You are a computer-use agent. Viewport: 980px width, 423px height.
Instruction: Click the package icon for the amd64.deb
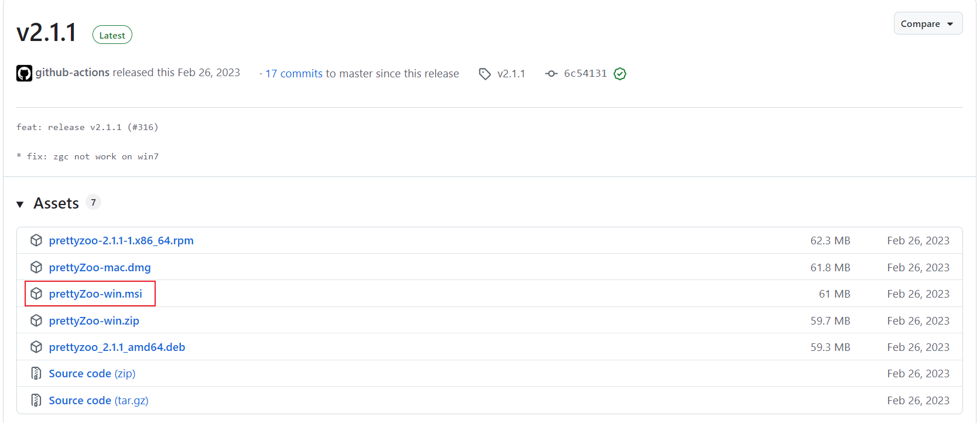(36, 347)
